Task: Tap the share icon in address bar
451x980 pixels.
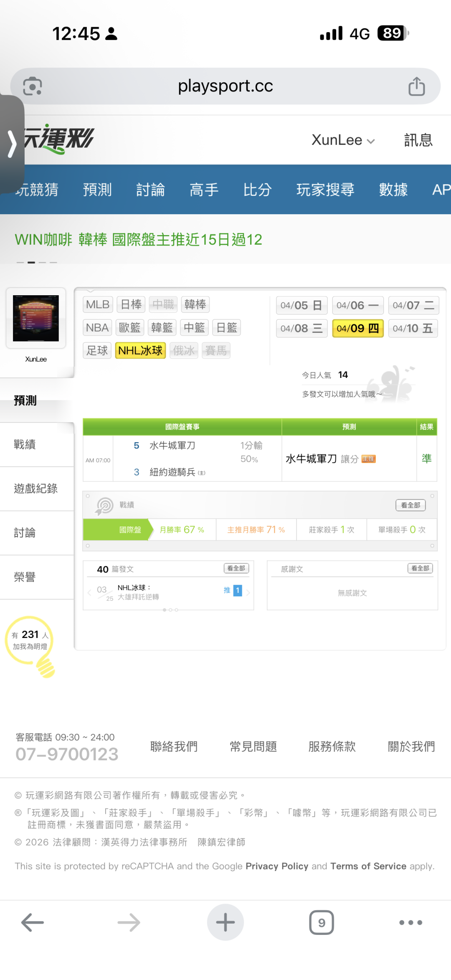Action: [x=416, y=86]
